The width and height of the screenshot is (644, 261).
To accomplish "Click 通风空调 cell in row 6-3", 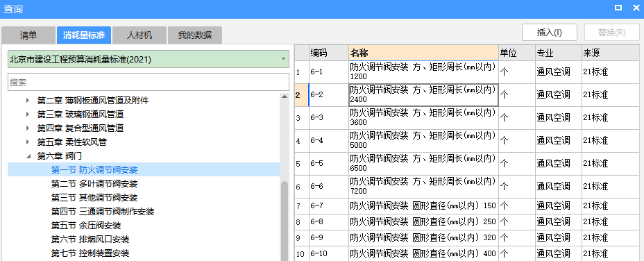I will tap(559, 118).
